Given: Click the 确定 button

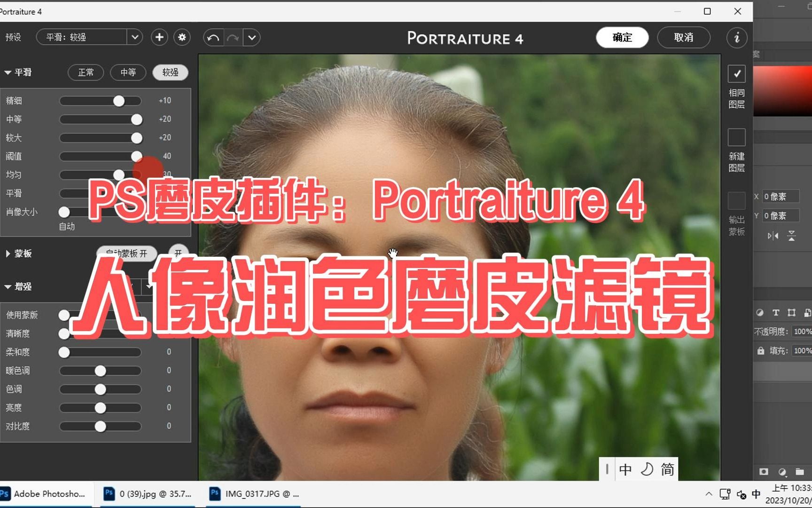Looking at the screenshot, I should (x=622, y=38).
